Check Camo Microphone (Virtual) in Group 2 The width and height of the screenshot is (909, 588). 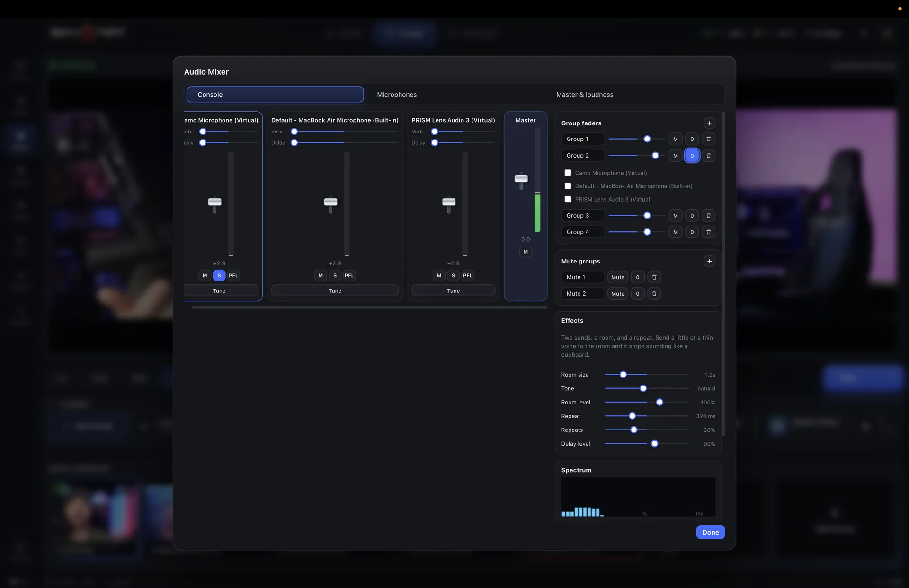coord(568,173)
